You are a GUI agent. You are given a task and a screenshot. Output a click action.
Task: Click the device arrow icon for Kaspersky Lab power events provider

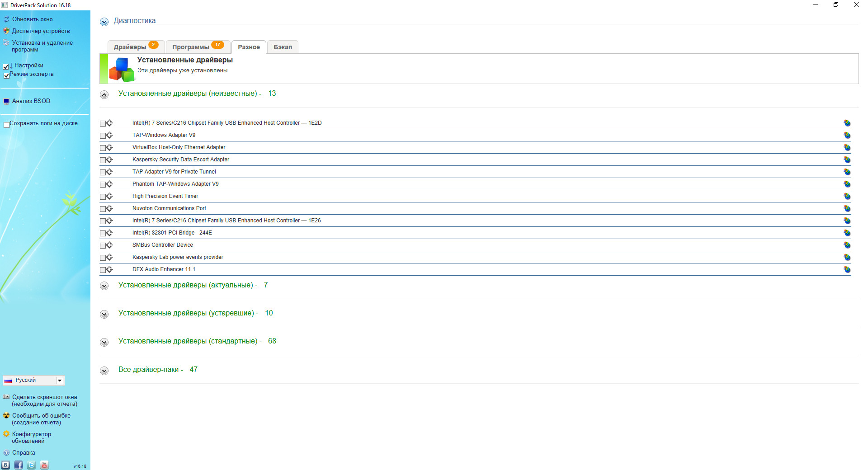[109, 257]
